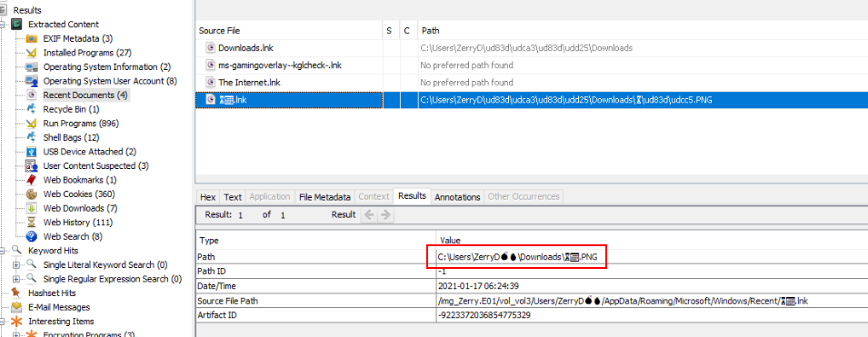
Task: Expand Single Literal Keyword Search node
Action: coord(16,265)
